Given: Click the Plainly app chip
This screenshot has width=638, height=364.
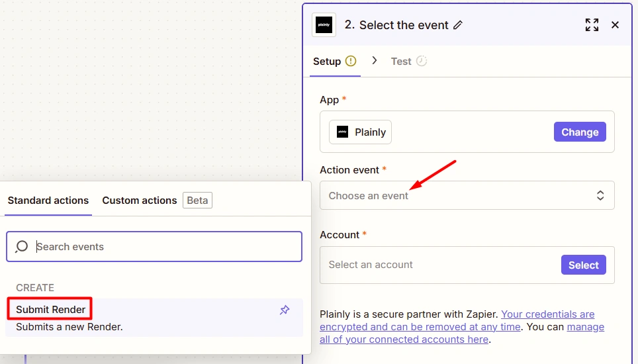Looking at the screenshot, I should pyautogui.click(x=360, y=132).
